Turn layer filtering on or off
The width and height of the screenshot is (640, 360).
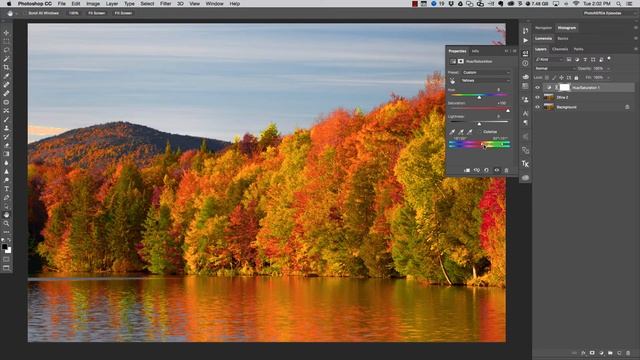pyautogui.click(x=609, y=59)
